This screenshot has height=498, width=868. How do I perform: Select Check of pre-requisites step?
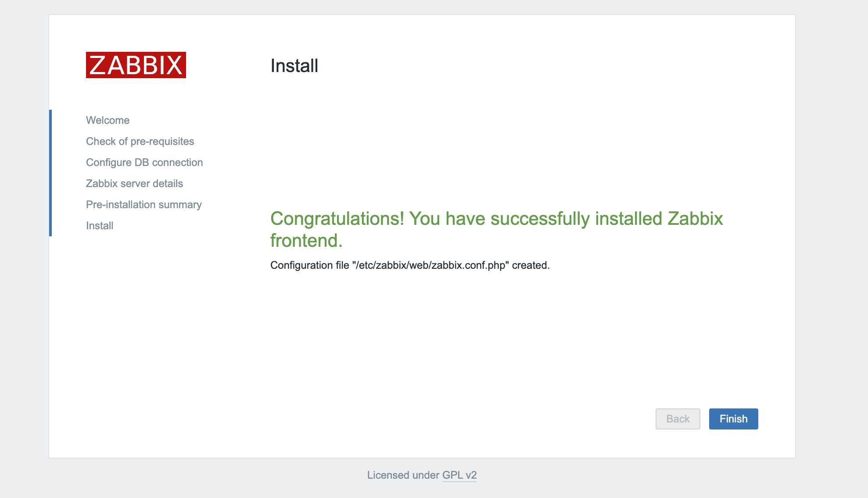pyautogui.click(x=140, y=141)
